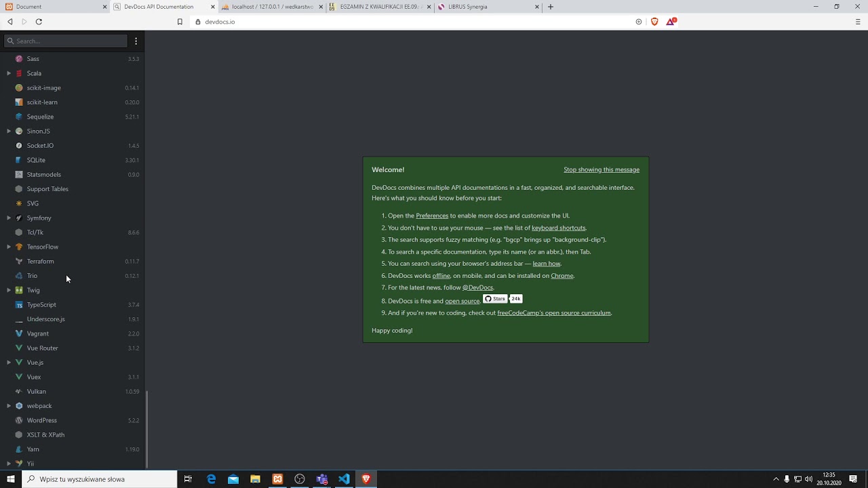Click the Vagrant doc icon
The height and width of the screenshot is (488, 868).
19,333
